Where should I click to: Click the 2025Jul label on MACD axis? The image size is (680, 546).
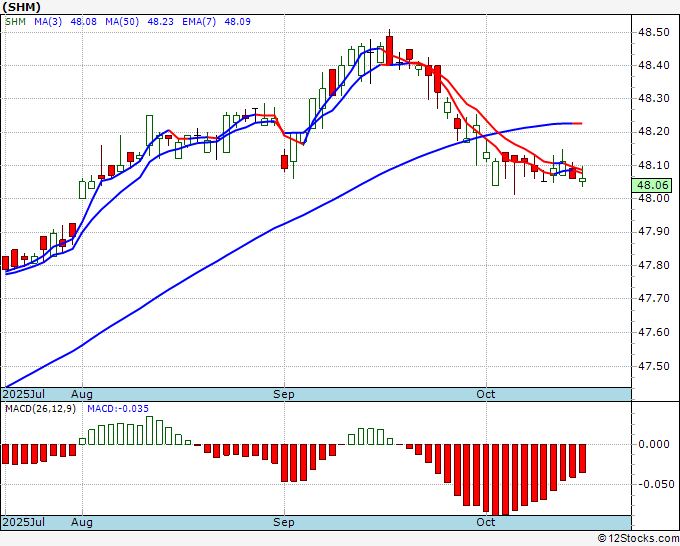(24, 522)
